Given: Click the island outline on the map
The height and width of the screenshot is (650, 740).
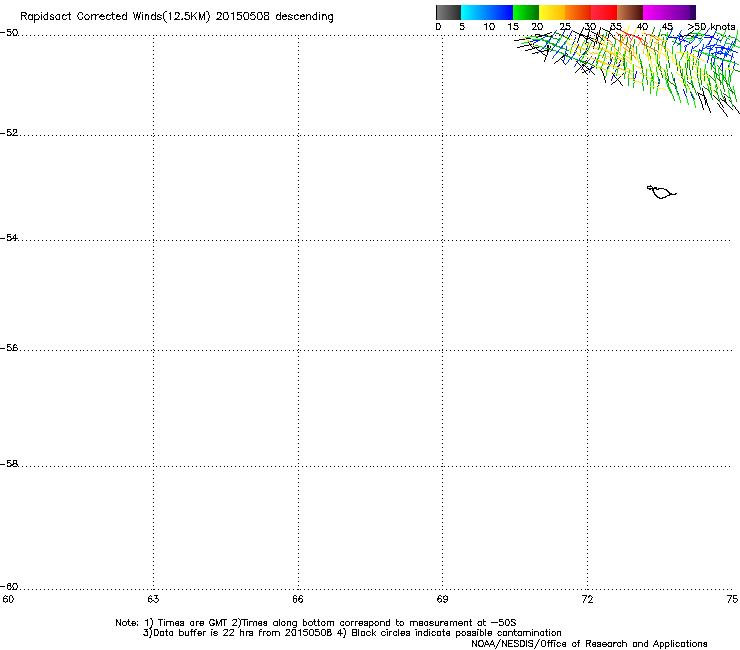Looking at the screenshot, I should point(661,192).
